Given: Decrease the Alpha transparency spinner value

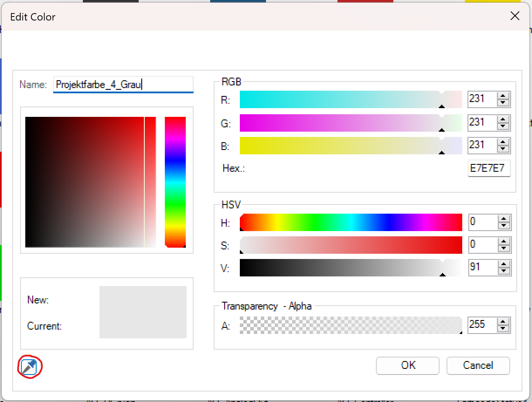Looking at the screenshot, I should [x=503, y=328].
